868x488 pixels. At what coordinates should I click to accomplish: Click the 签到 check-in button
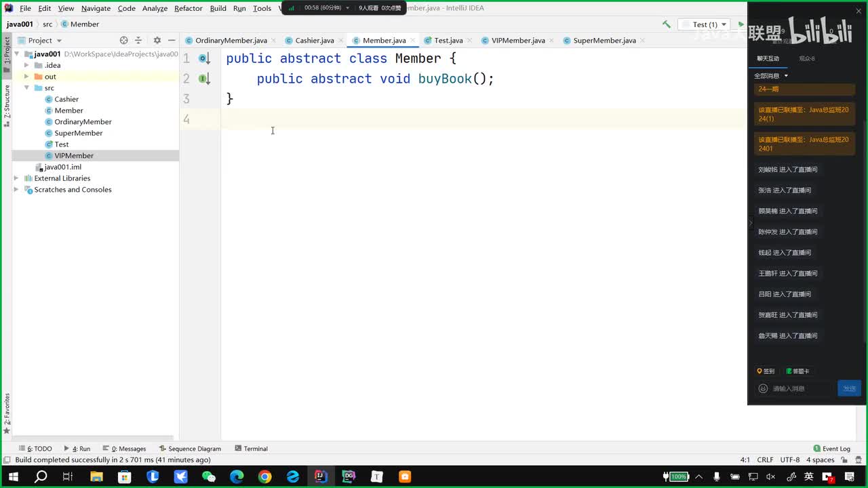pyautogui.click(x=766, y=371)
